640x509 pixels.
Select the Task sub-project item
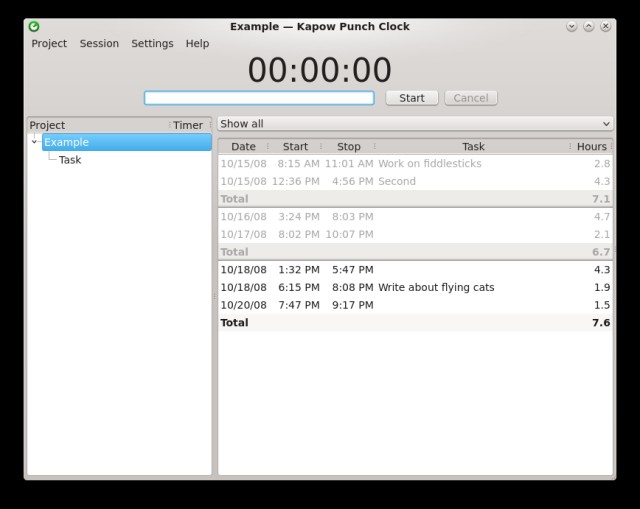pyautogui.click(x=70, y=160)
